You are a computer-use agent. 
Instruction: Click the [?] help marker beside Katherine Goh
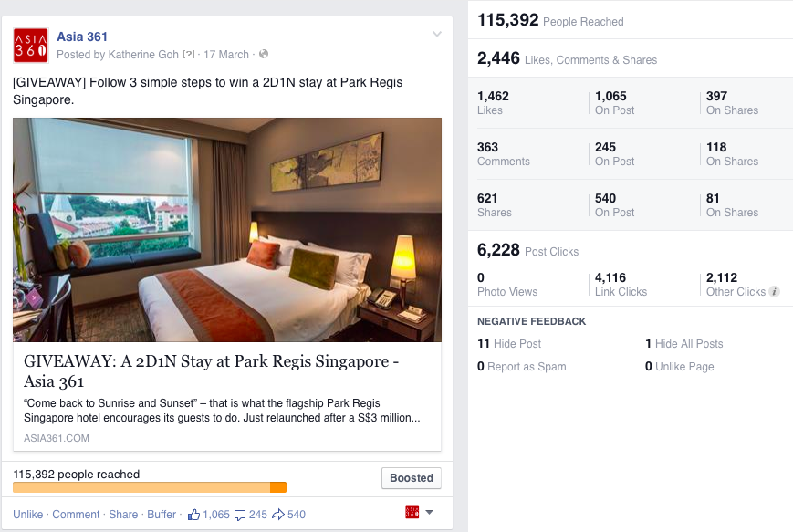pyautogui.click(x=189, y=54)
